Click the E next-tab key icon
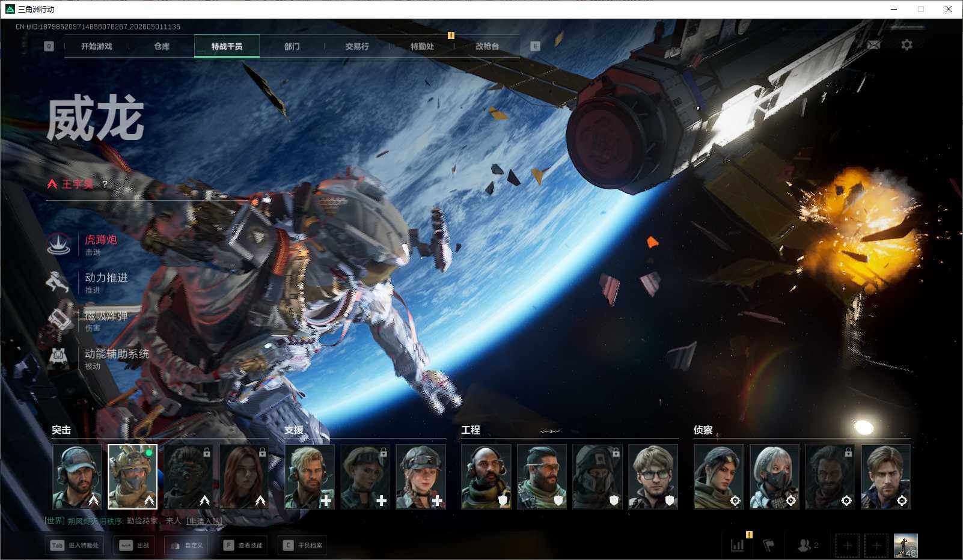 [x=535, y=46]
